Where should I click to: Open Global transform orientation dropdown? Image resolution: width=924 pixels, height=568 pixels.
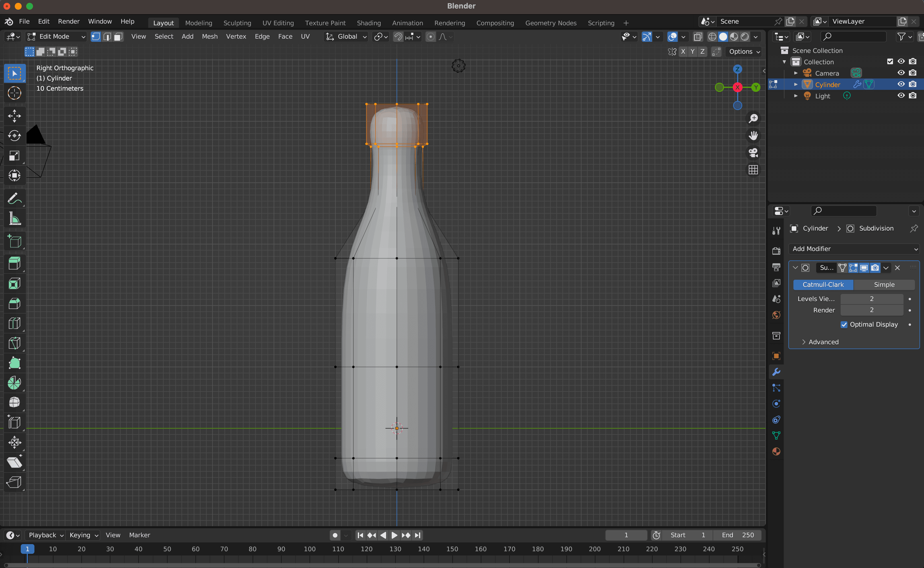point(346,36)
